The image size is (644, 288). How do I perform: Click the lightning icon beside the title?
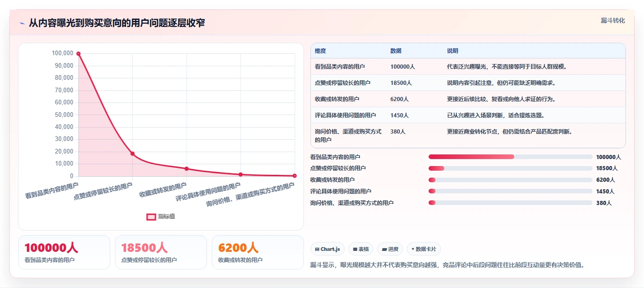(x=22, y=23)
